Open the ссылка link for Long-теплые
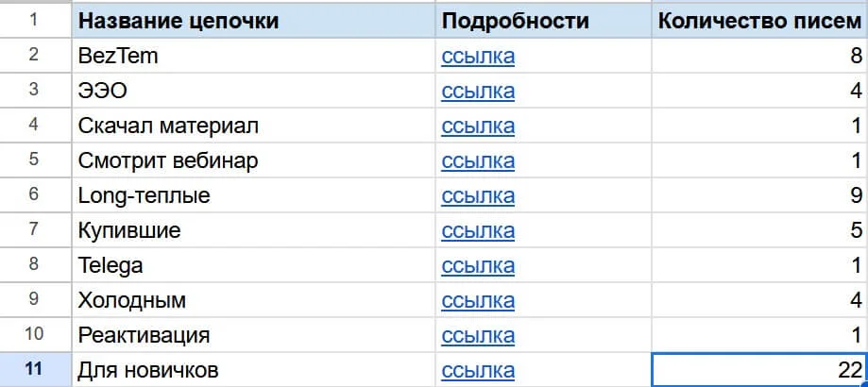 (x=478, y=195)
